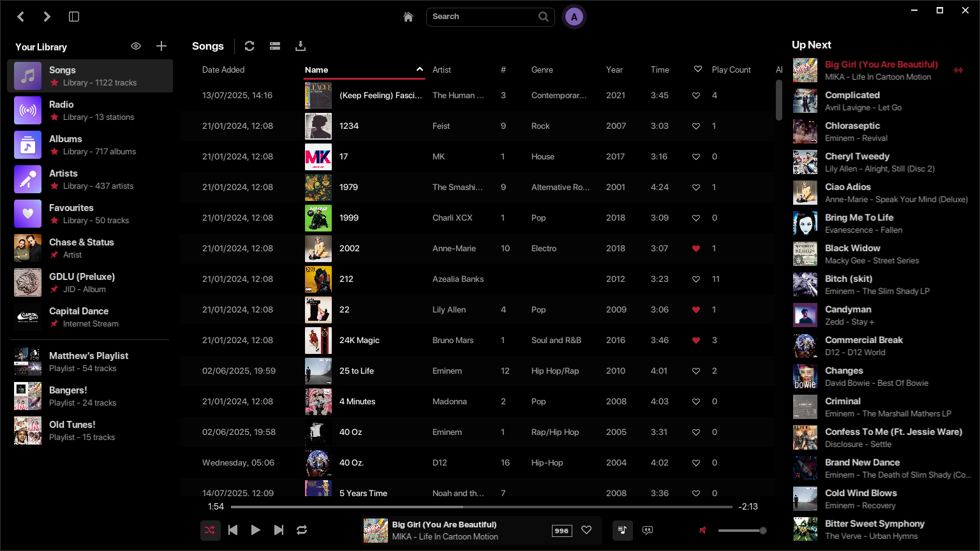The width and height of the screenshot is (980, 551).
Task: Reverse sort order with Name column arrow
Action: 419,70
